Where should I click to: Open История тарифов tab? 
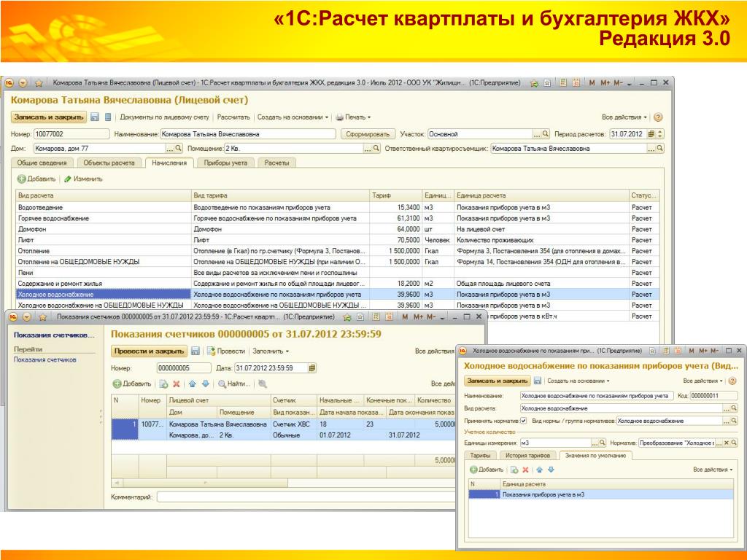point(528,456)
